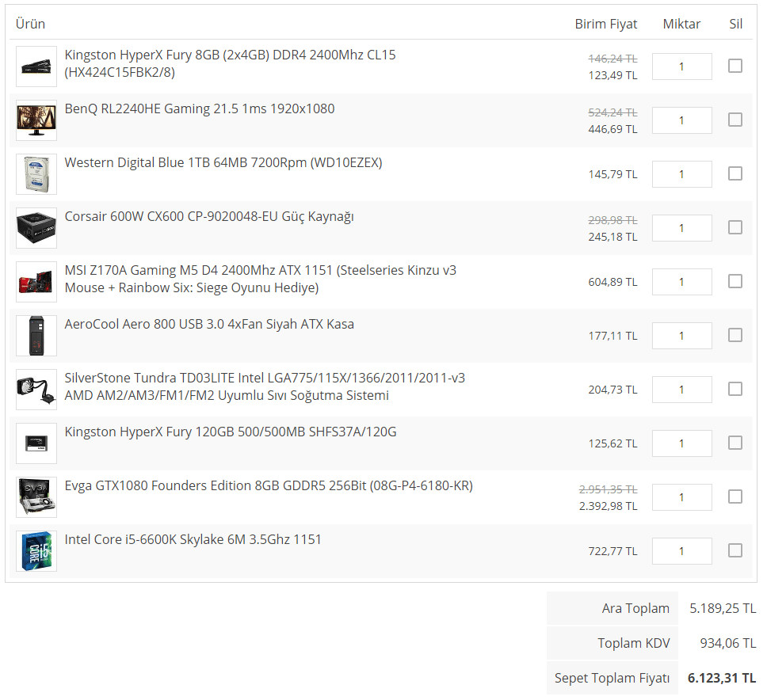Viewport: 767px width, 700px height.
Task: Tick the delete checkbox for MSI Z170A Gaming M5
Action: (x=735, y=280)
